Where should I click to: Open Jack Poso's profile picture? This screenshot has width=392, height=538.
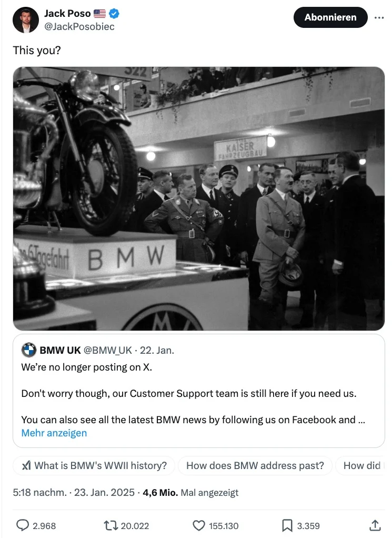point(26,20)
